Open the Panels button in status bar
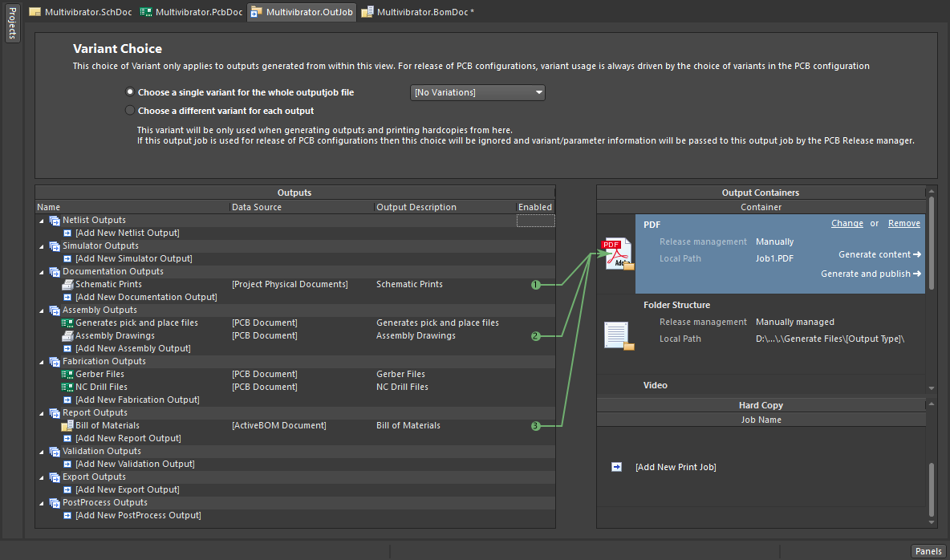The height and width of the screenshot is (560, 950). pyautogui.click(x=928, y=551)
